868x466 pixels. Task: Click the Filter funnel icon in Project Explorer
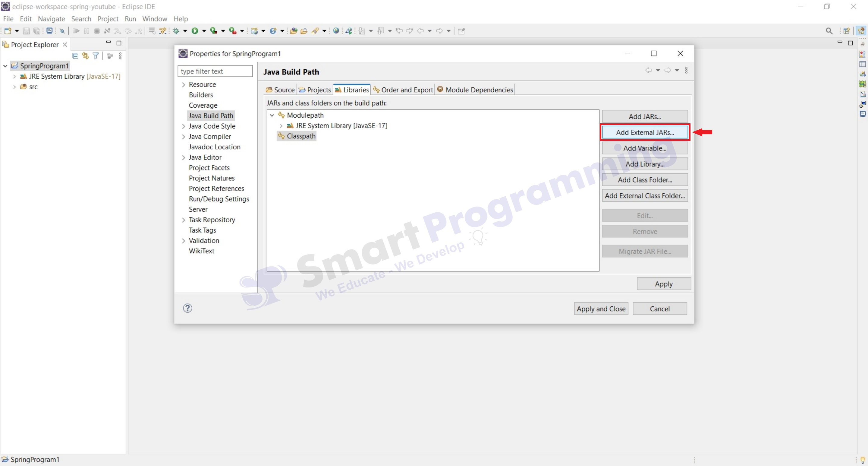coord(96,55)
